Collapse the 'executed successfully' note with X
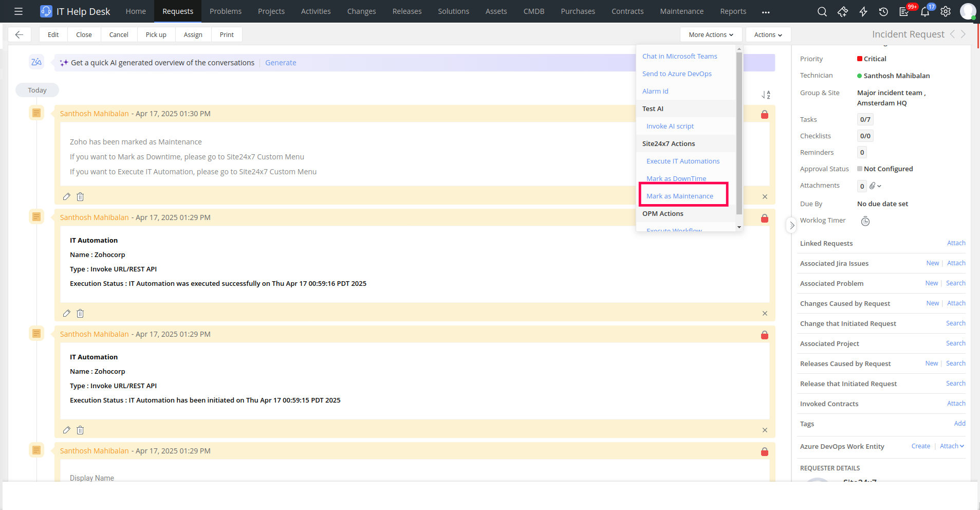This screenshot has height=510, width=980. 765,313
